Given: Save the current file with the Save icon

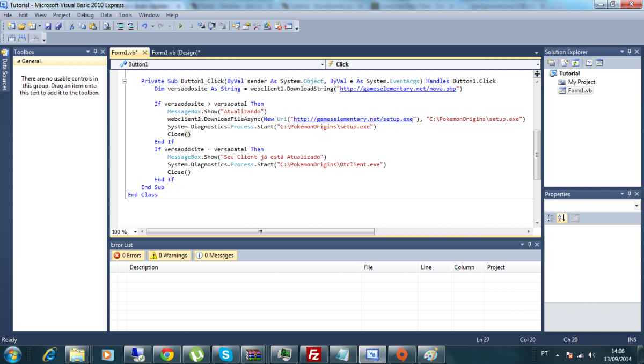Looking at the screenshot, I should point(48,26).
